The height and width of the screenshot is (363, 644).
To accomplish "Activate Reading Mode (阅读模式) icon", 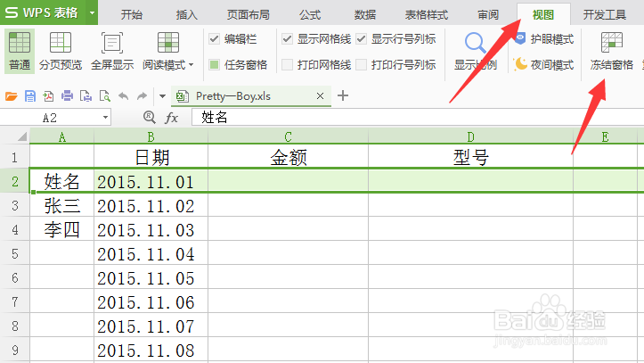I will point(168,42).
